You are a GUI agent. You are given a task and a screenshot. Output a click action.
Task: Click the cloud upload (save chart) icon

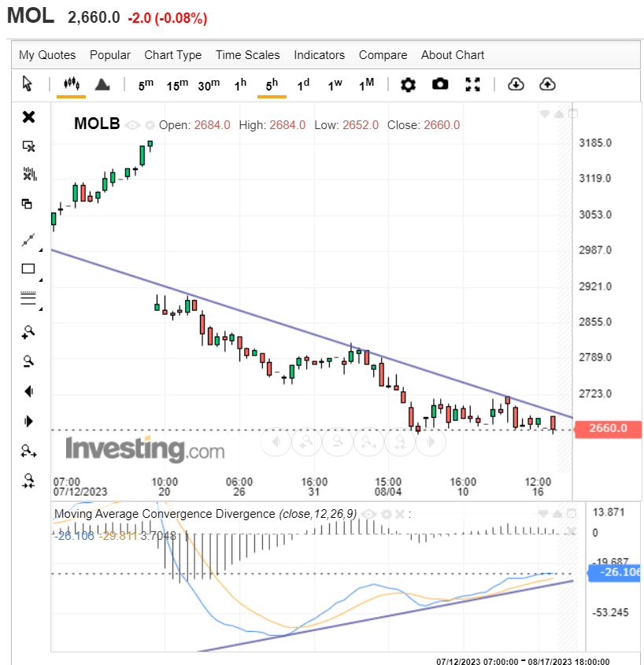pos(547,85)
